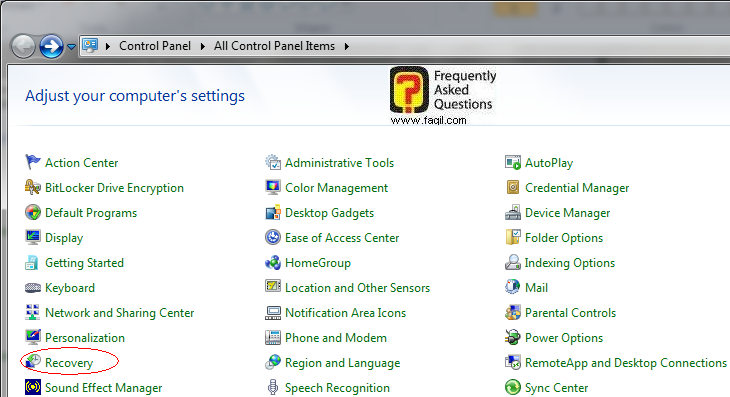Open the Keyboard link
730x397 pixels.
point(70,288)
